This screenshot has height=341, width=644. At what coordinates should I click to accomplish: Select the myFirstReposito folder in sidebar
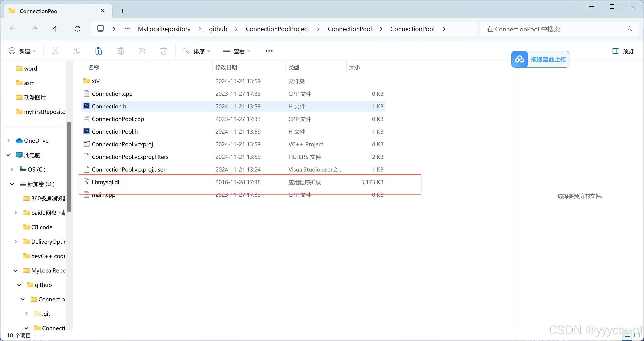(x=41, y=112)
